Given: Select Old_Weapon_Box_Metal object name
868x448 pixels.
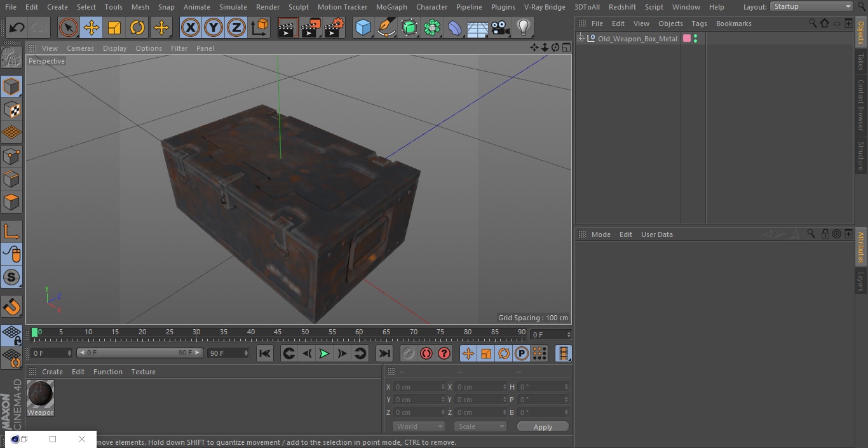Looking at the screenshot, I should [x=637, y=39].
